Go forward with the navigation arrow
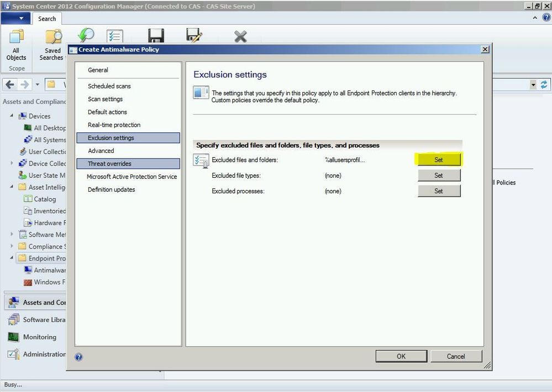552x392 pixels. [x=25, y=84]
